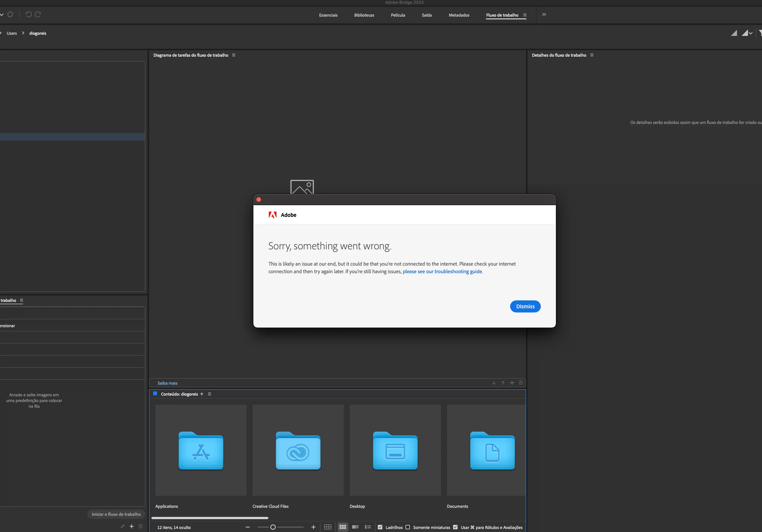
Task: Uncheck the Ladrilhos checkbox
Action: pyautogui.click(x=380, y=527)
